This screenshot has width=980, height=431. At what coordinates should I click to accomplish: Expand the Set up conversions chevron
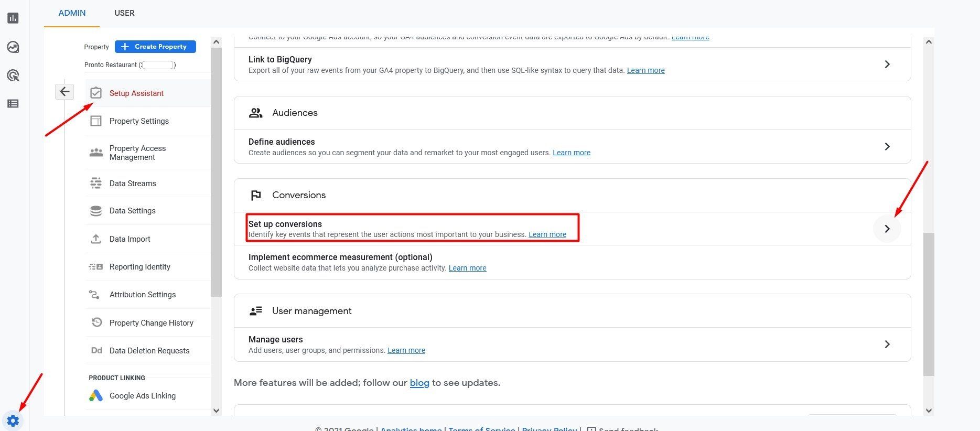[887, 229]
